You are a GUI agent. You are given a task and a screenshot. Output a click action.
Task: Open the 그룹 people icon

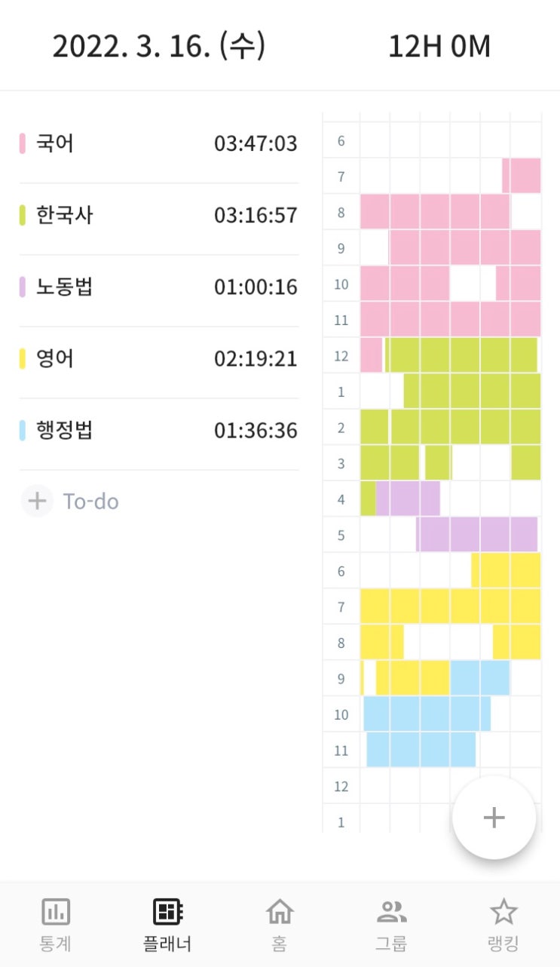tap(391, 912)
